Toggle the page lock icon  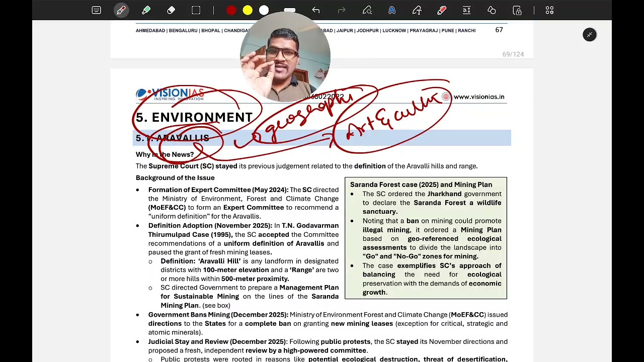click(517, 10)
